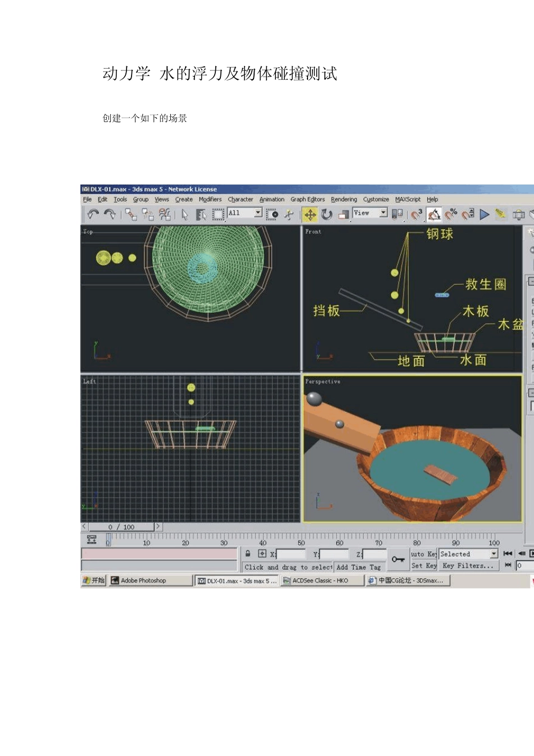Click the X coordinate input field
The height and width of the screenshot is (756, 534).
pyautogui.click(x=291, y=555)
